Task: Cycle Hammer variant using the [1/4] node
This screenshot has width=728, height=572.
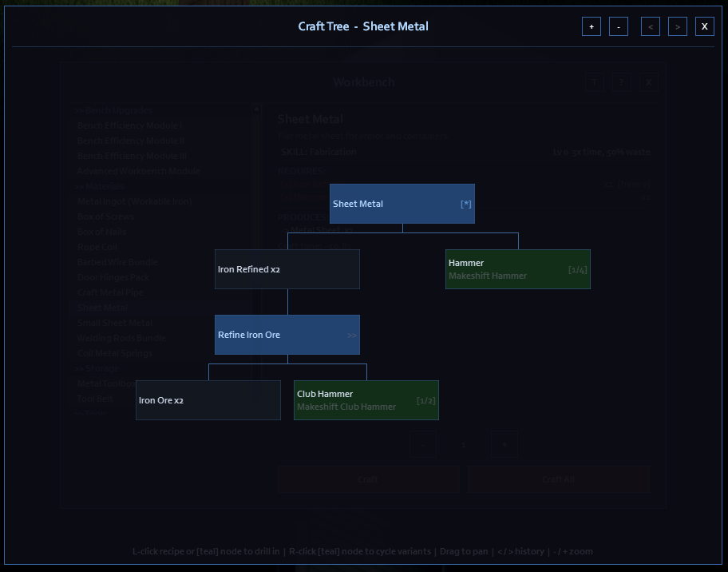Action: point(577,269)
